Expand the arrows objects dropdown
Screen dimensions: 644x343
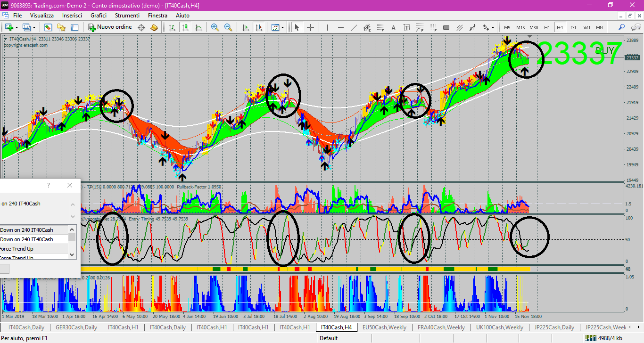click(493, 27)
